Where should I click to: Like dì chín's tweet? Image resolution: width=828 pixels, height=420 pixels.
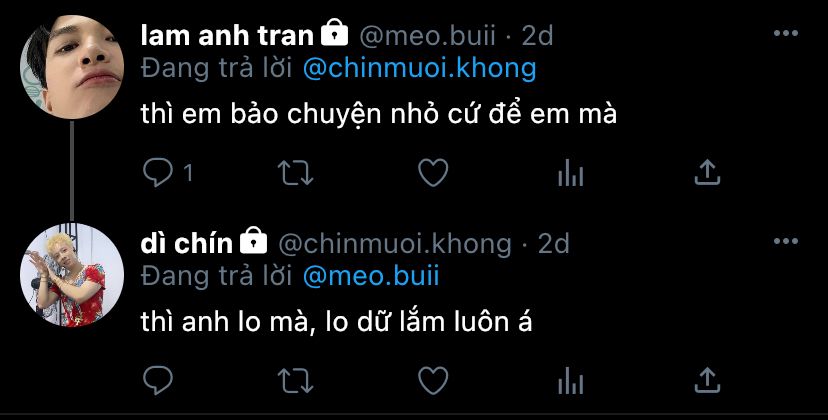pyautogui.click(x=433, y=380)
